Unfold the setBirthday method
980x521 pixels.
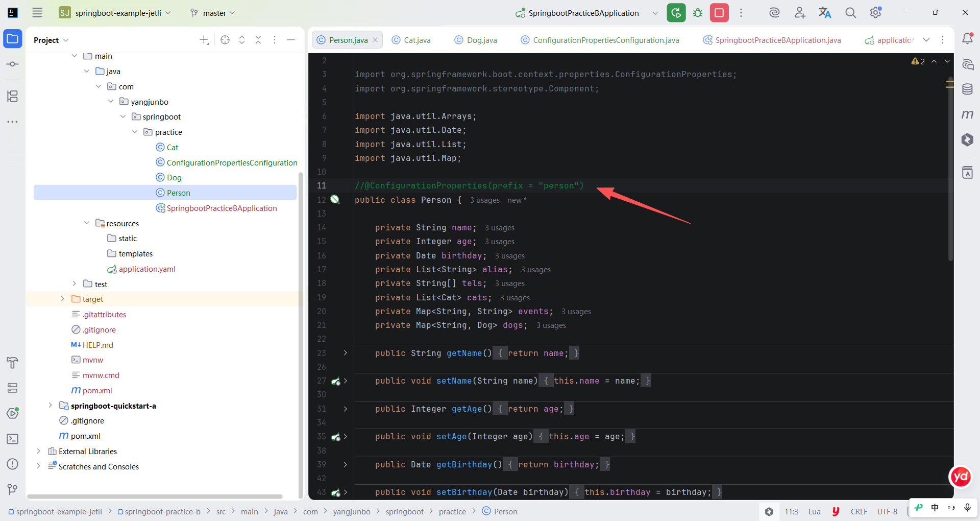pyautogui.click(x=346, y=492)
